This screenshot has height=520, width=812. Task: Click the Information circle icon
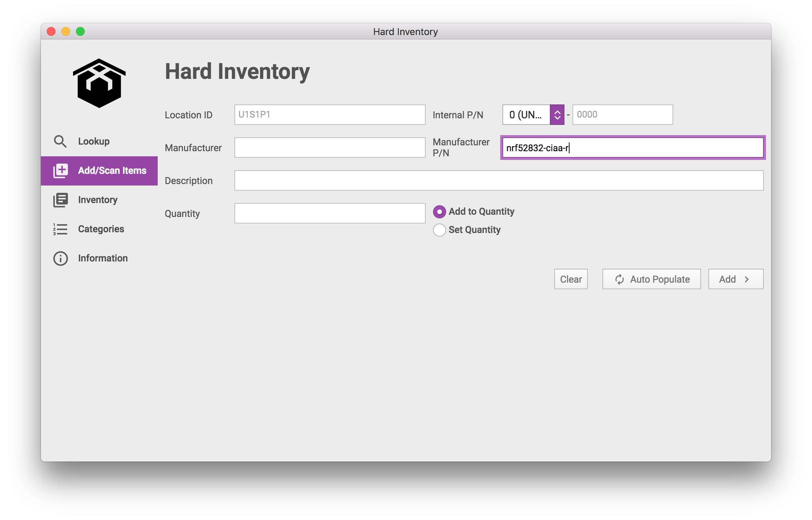[61, 258]
